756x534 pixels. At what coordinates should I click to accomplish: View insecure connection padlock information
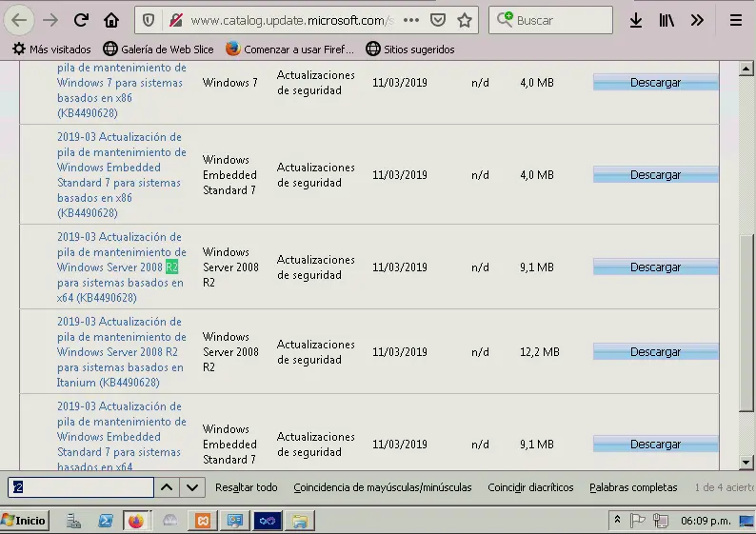[175, 20]
